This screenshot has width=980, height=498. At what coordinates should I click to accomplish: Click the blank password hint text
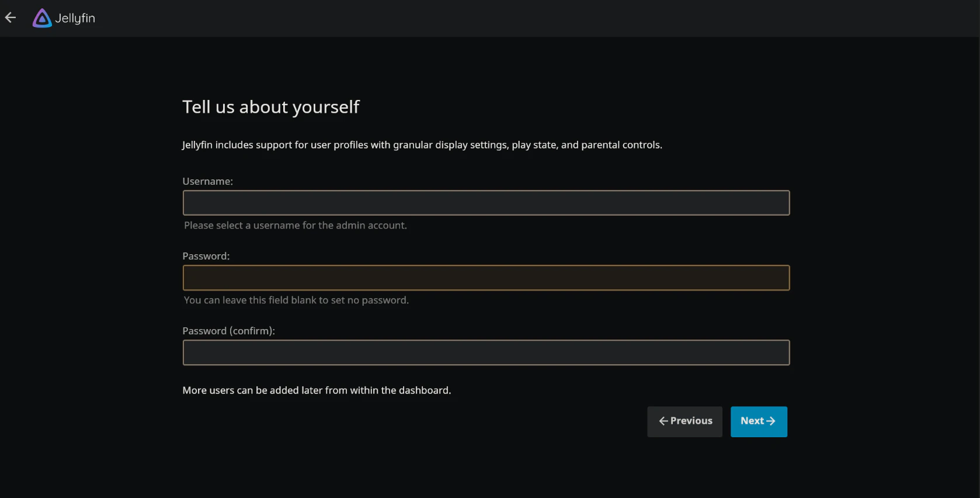(x=296, y=300)
